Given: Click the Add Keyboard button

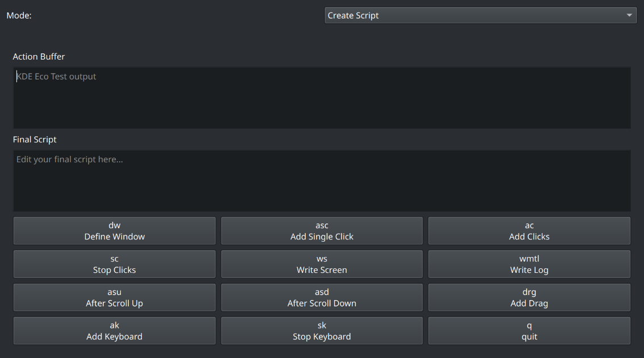Looking at the screenshot, I should (114, 331).
